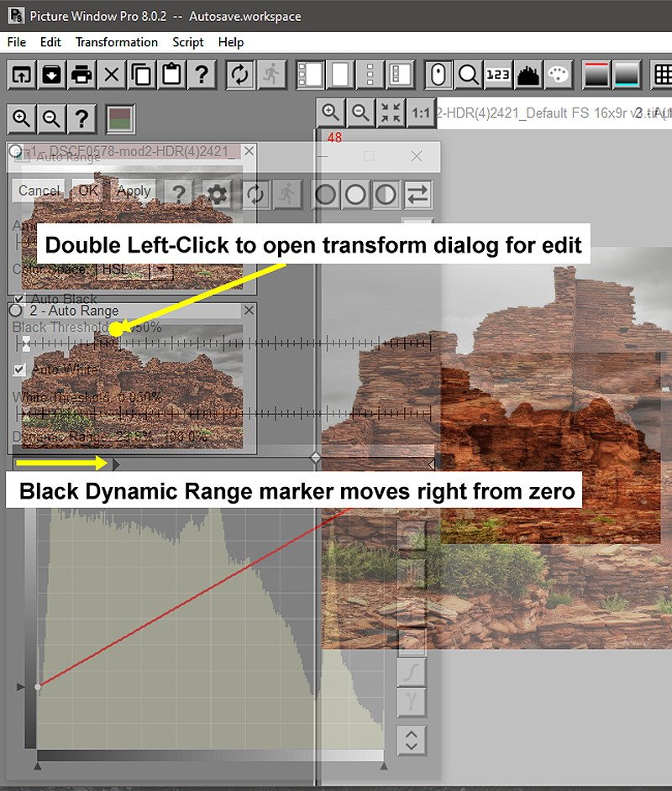This screenshot has height=791, width=672.
Task: Expand the Color Space HSL dropdown
Action: click(159, 270)
